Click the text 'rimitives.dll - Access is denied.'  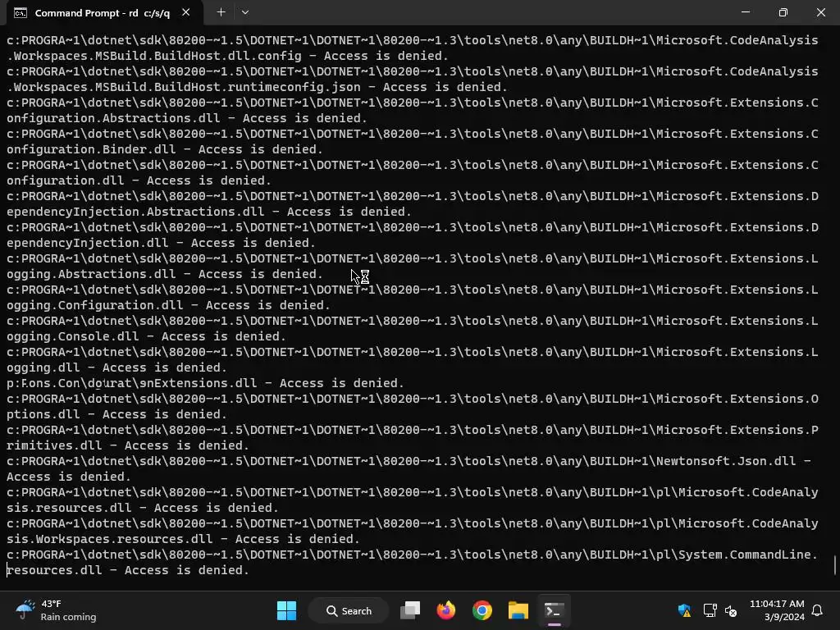tap(127, 445)
